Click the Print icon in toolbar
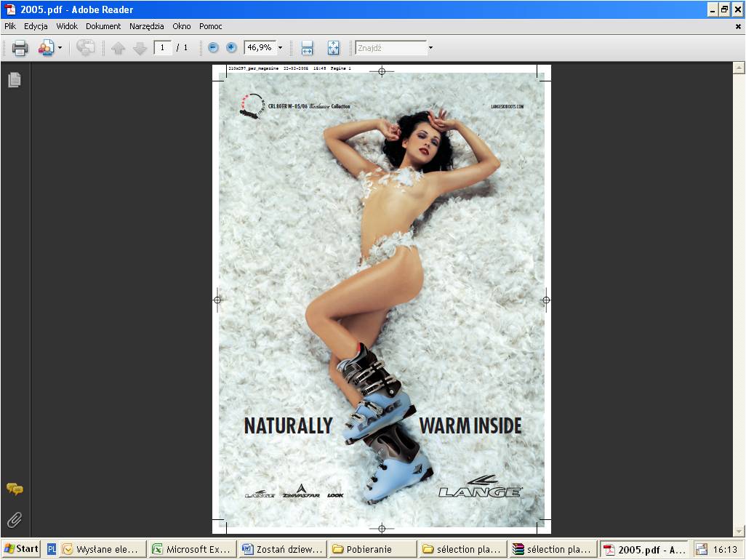 20,48
